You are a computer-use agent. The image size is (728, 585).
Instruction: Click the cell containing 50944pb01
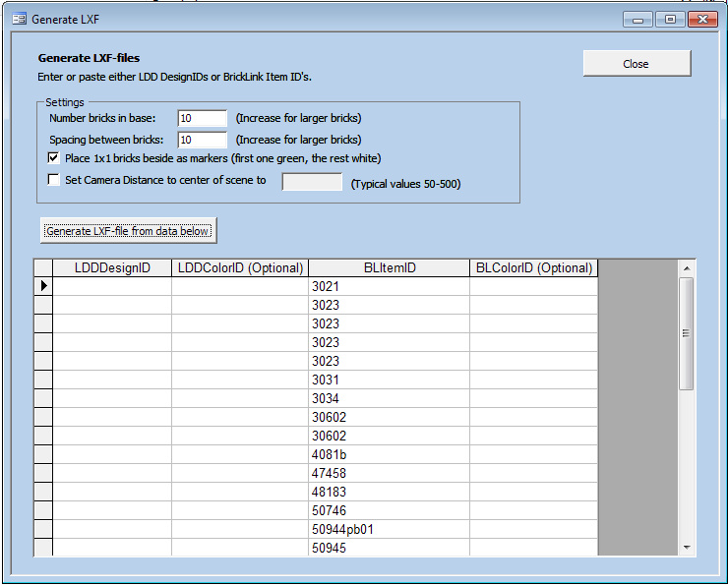pos(389,529)
